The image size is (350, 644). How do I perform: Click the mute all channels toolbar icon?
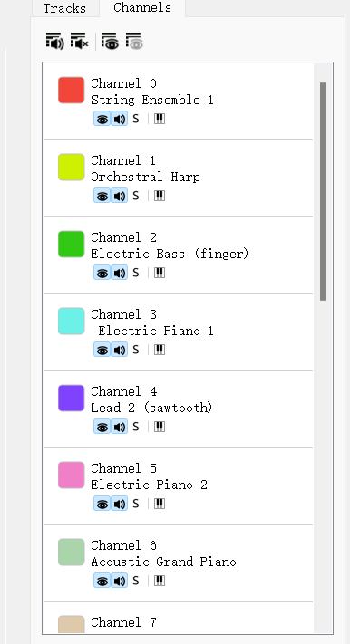point(80,42)
